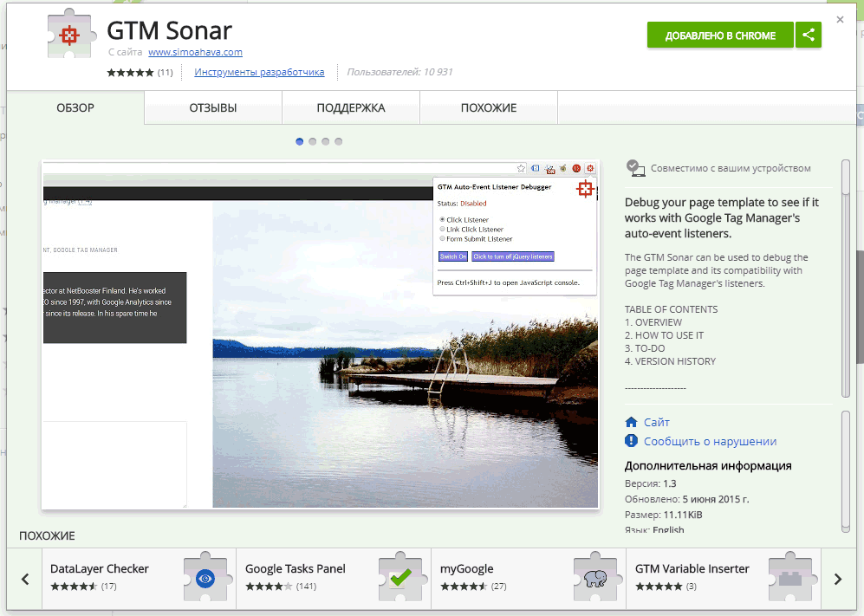Click the 2. HOW TO USE IT line
864x616 pixels.
click(664, 335)
